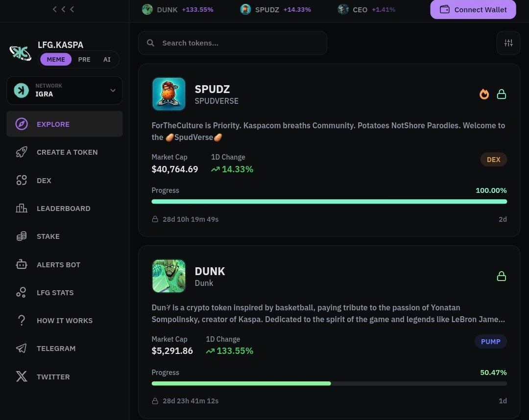Click SPUDZ lock timer 28d 10h icon

(155, 219)
